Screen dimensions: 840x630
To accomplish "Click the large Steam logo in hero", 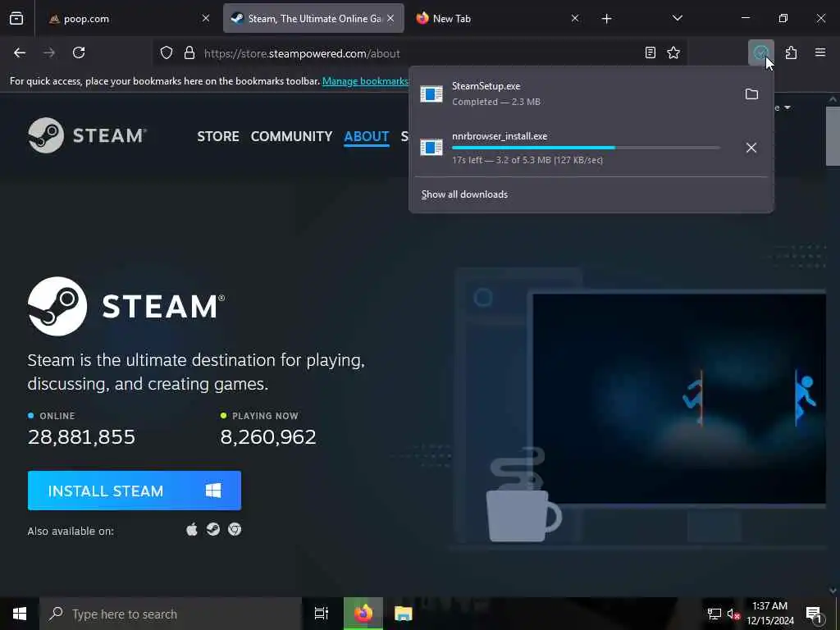I will pos(126,307).
